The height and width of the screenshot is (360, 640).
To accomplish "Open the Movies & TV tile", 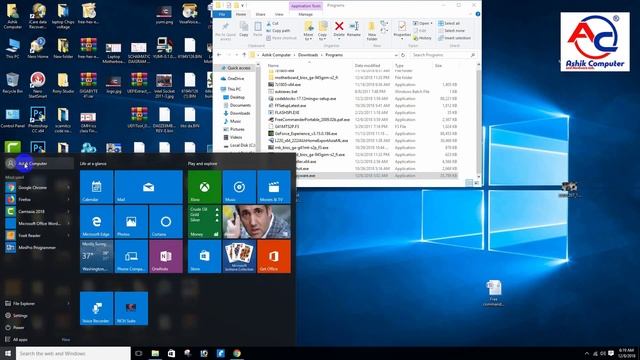I will [274, 187].
